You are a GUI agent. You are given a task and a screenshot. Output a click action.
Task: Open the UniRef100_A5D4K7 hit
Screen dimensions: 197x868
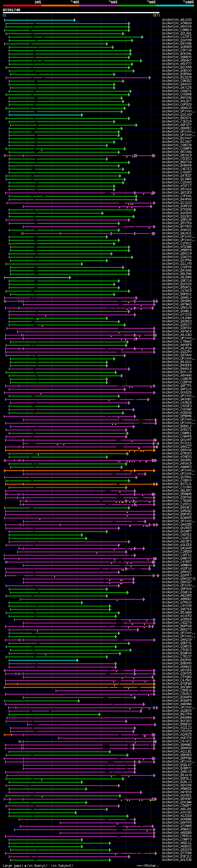click(x=177, y=60)
